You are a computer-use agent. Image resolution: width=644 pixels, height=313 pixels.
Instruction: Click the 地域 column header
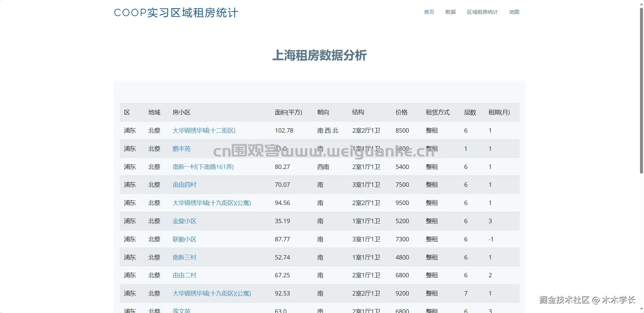click(154, 112)
